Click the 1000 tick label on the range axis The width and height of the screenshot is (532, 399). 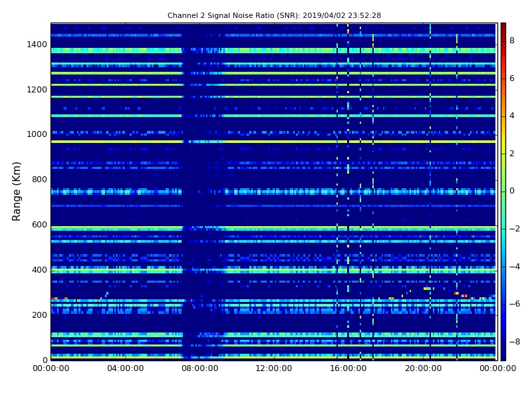click(37, 134)
